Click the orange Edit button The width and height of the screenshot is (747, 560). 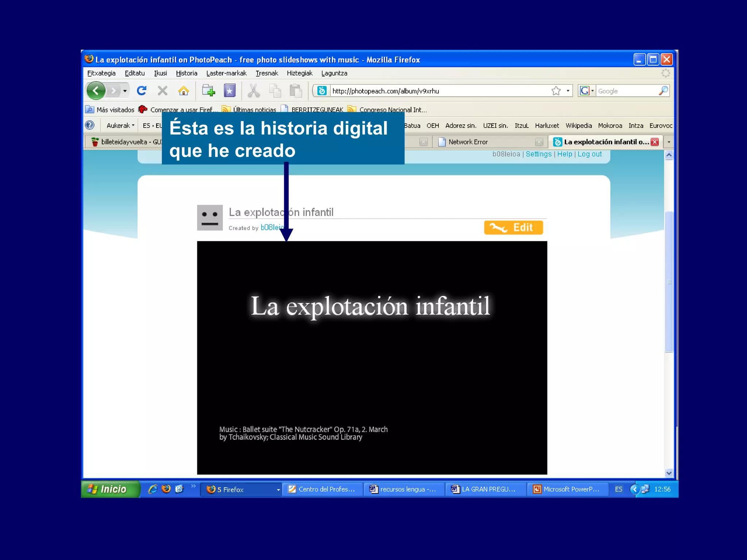pos(513,227)
